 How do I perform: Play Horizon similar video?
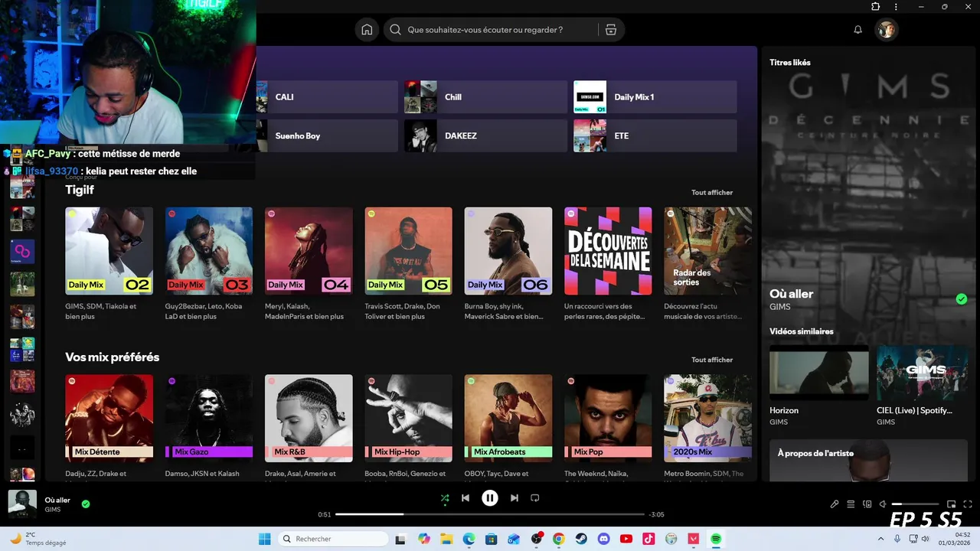click(x=819, y=373)
